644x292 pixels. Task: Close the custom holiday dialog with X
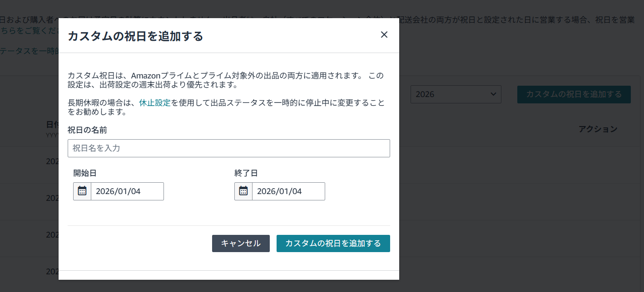(x=384, y=35)
